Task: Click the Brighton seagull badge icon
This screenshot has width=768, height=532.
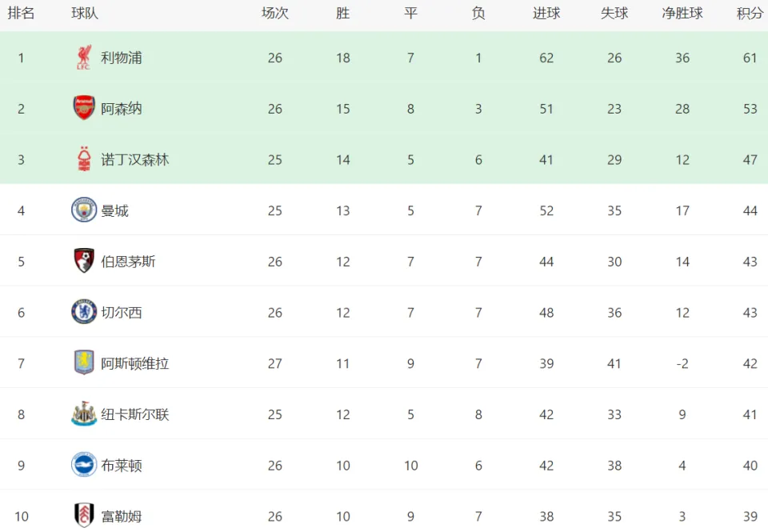Action: click(84, 465)
